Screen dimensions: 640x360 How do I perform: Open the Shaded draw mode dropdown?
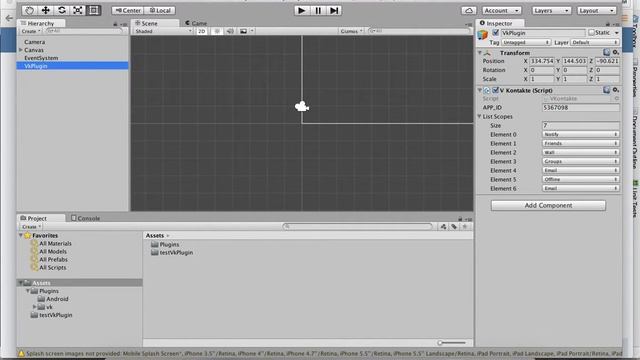click(163, 31)
